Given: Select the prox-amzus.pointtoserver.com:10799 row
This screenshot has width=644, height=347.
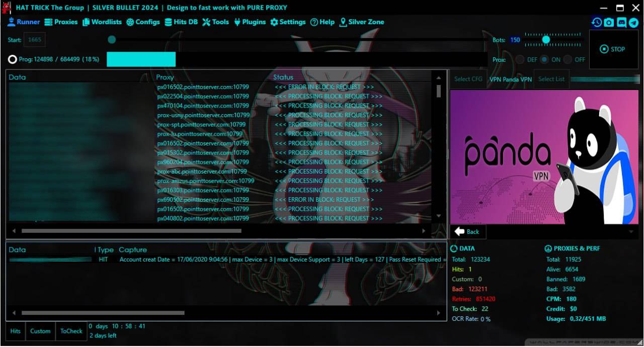Looking at the screenshot, I should [x=220, y=181].
